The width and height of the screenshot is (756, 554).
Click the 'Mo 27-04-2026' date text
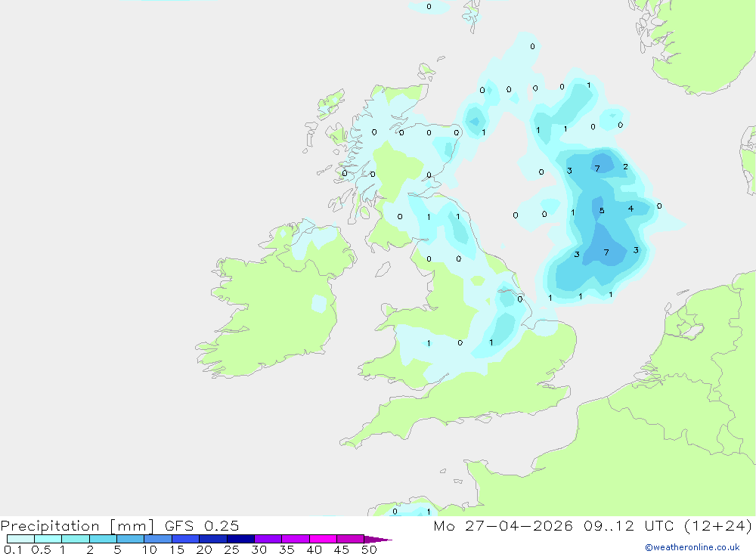coord(503,525)
